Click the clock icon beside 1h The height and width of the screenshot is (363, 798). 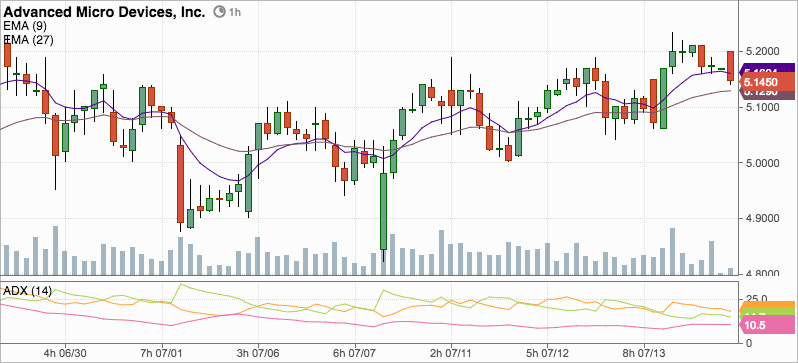click(x=219, y=11)
